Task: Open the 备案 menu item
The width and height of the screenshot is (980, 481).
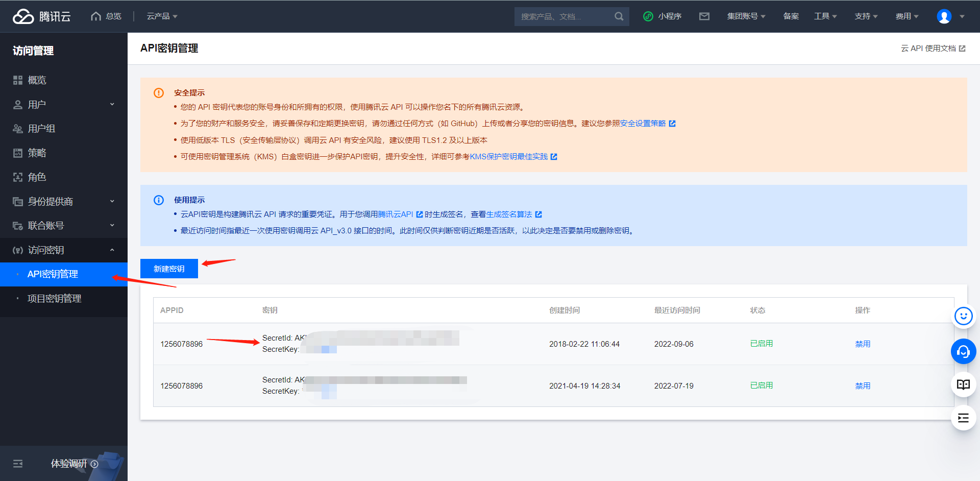Action: pyautogui.click(x=791, y=16)
